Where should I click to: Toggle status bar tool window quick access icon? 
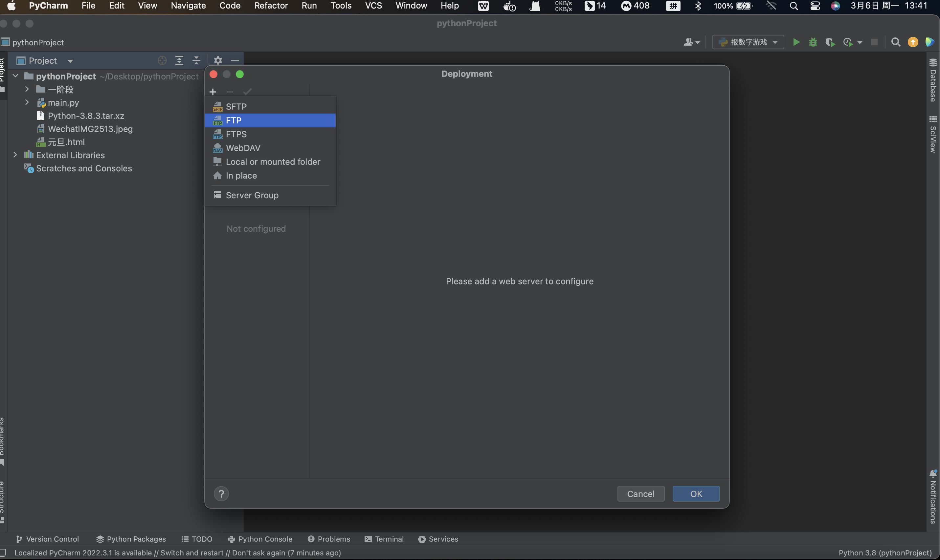point(3,552)
